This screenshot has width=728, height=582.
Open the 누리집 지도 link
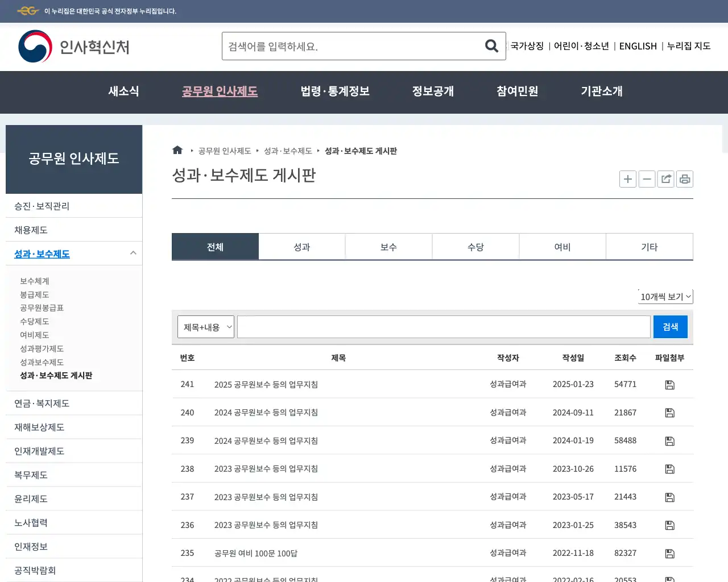689,46
